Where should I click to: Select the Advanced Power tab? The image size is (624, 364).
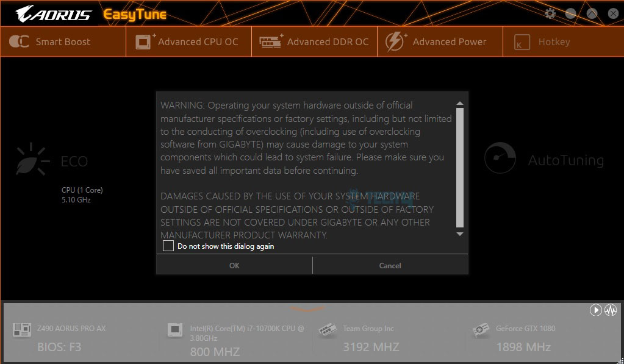(x=440, y=41)
